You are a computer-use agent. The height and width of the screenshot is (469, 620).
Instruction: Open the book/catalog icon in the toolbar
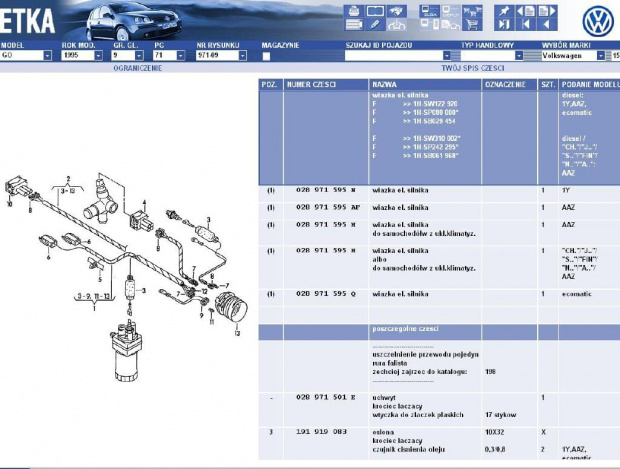coord(375,11)
